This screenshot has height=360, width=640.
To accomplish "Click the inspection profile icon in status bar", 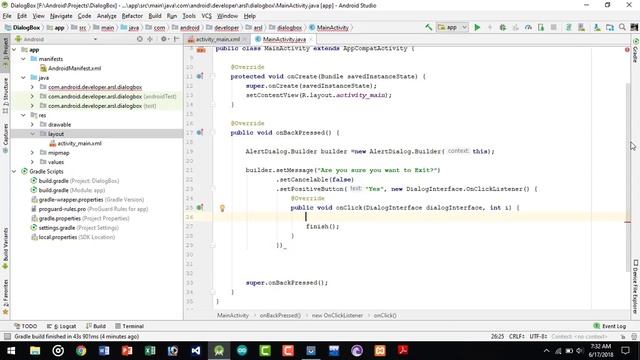I will [634, 337].
